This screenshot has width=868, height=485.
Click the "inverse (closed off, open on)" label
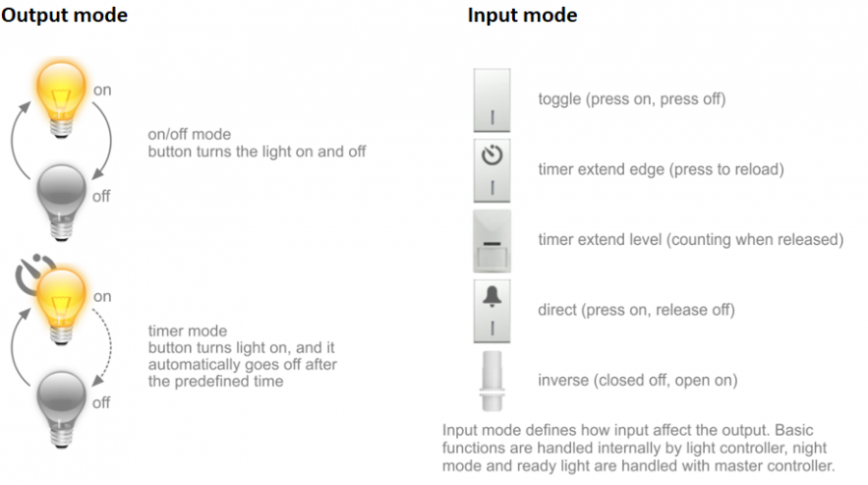(x=637, y=381)
